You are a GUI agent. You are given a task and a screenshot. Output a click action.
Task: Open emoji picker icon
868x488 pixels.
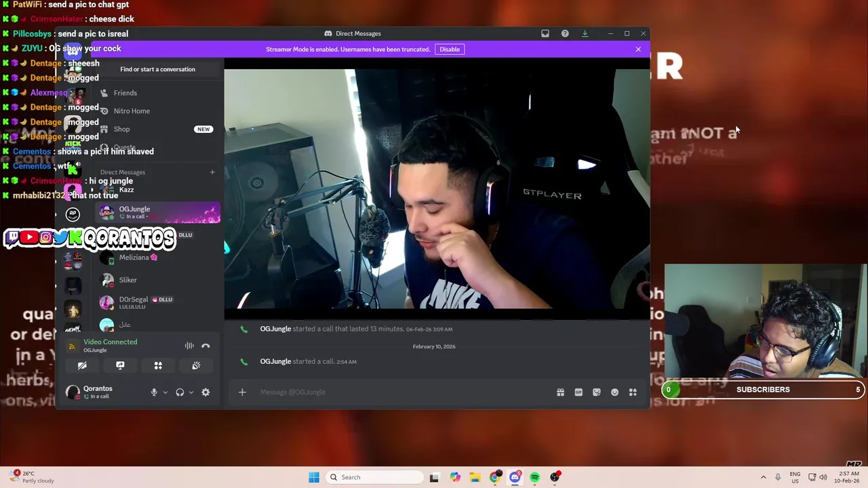coord(614,392)
